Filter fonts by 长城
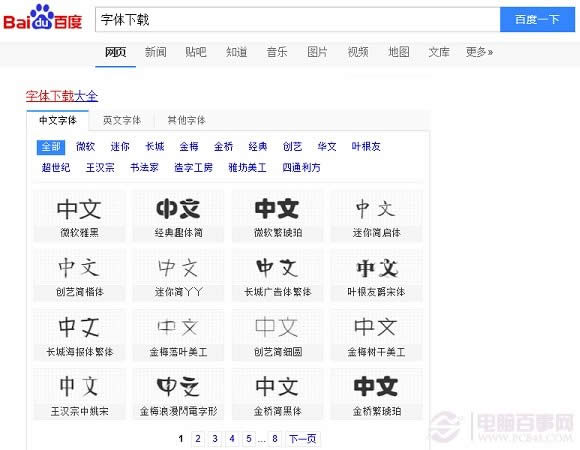The width and height of the screenshot is (580, 450). (x=155, y=147)
